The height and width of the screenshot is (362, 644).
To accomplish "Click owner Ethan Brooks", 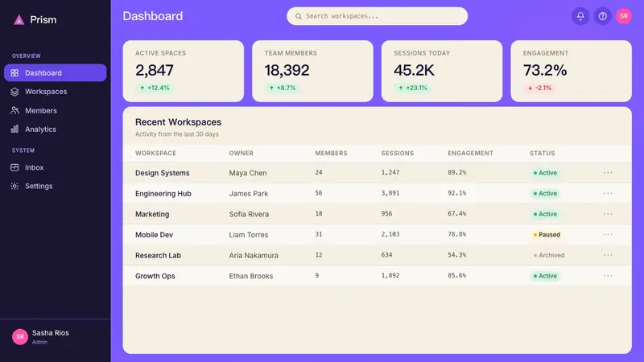I will point(251,276).
